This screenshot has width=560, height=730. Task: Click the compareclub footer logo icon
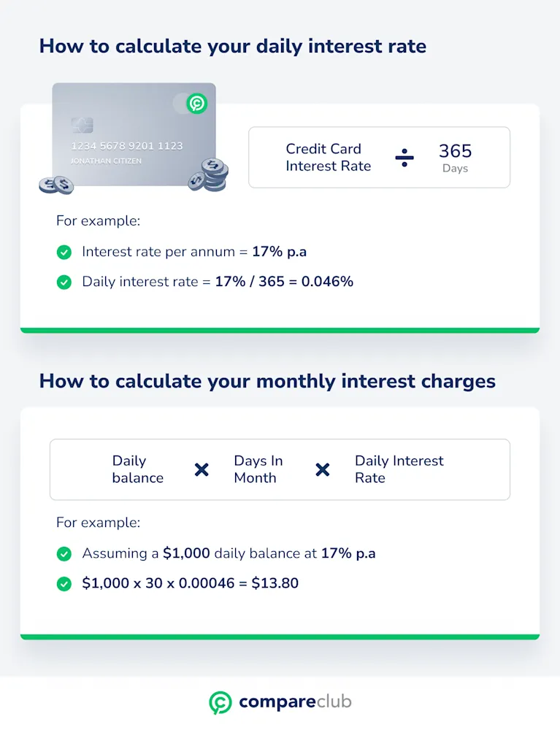point(220,702)
